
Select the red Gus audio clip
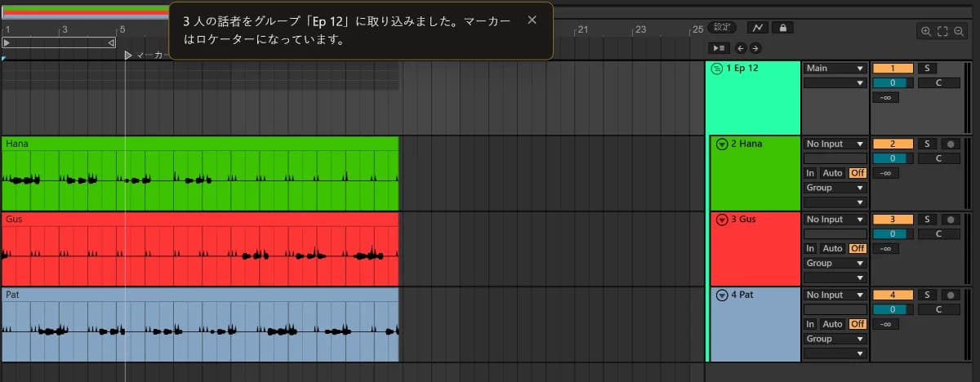click(x=199, y=249)
